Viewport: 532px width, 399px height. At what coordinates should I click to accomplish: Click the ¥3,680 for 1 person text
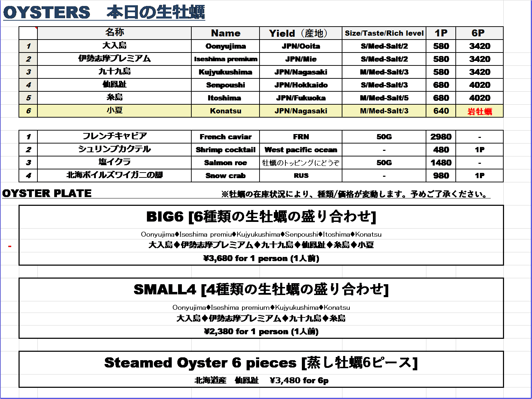[261, 259]
